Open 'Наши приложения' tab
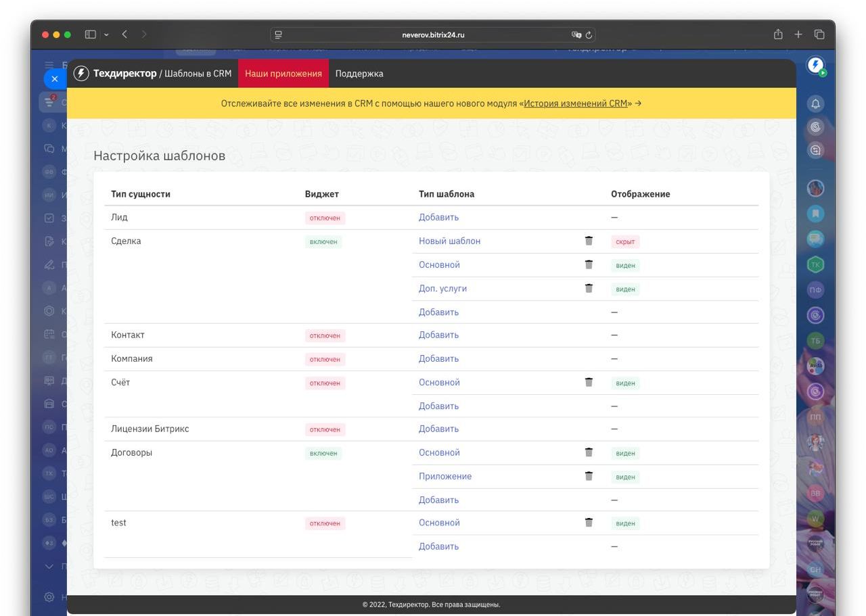 tap(283, 74)
